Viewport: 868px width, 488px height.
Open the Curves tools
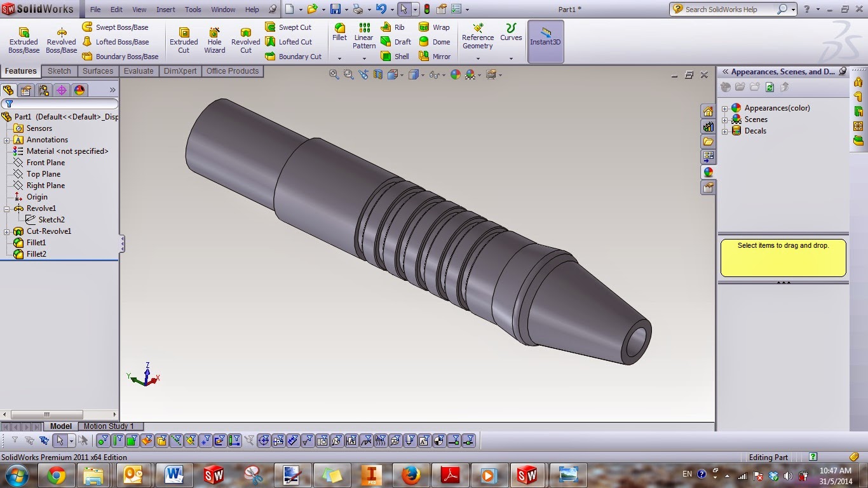pyautogui.click(x=511, y=32)
